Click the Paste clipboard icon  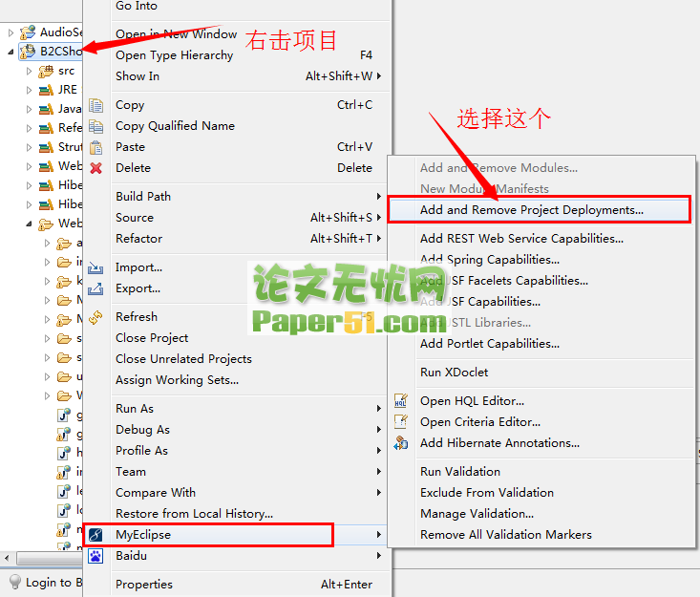95,147
